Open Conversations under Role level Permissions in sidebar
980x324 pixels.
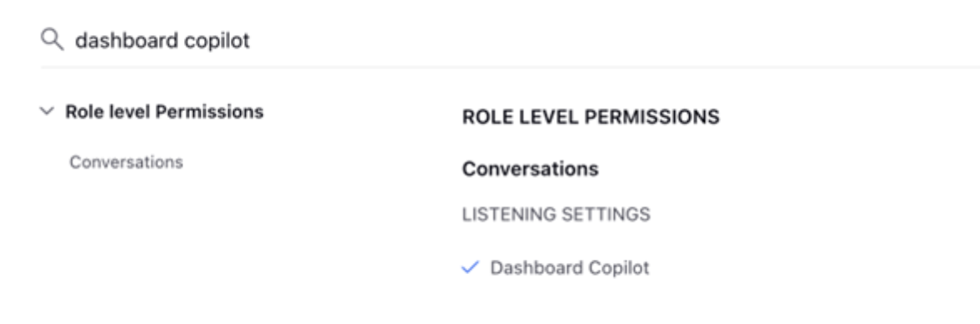coord(126,162)
